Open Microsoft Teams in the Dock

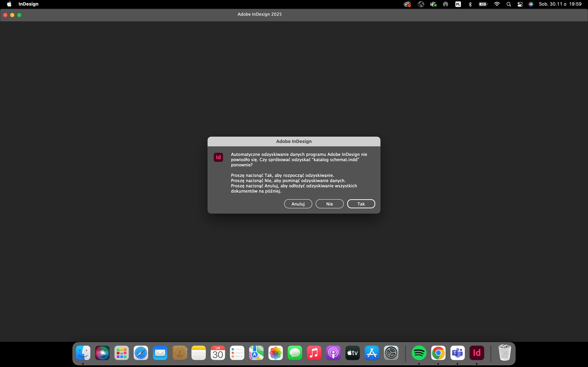coord(457,353)
